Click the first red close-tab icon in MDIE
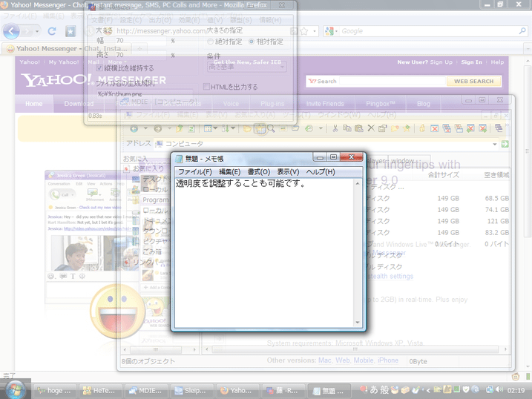Screen dimensions: 532x399 pos(435,128)
